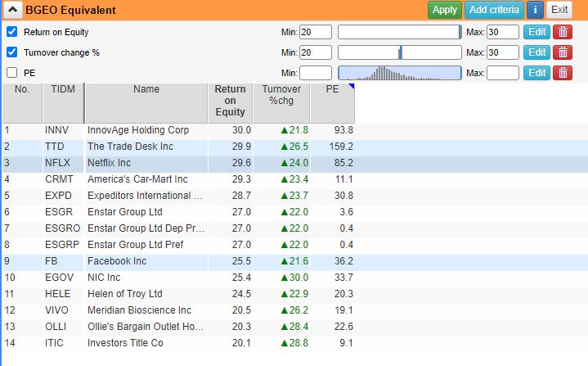Sort by the TIDM column header
The height and width of the screenshot is (366, 588).
63,103
